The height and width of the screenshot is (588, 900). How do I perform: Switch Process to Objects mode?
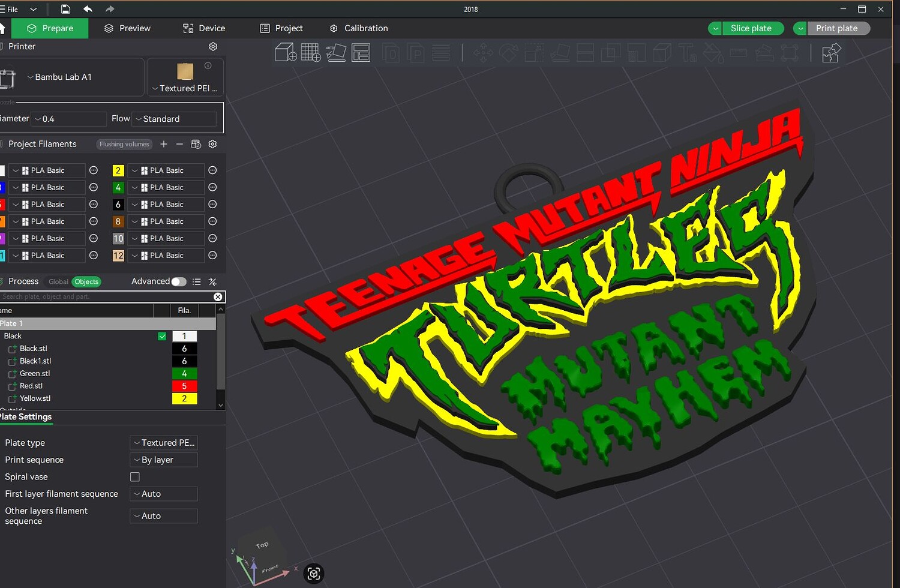[x=86, y=281]
